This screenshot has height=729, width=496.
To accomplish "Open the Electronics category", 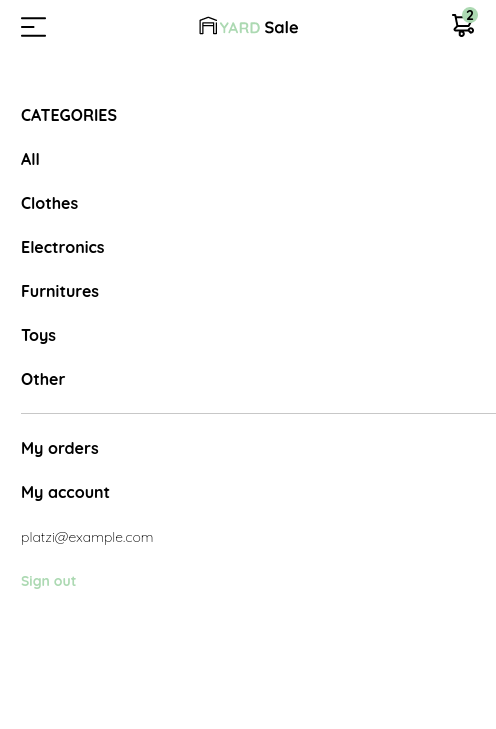I will (63, 247).
